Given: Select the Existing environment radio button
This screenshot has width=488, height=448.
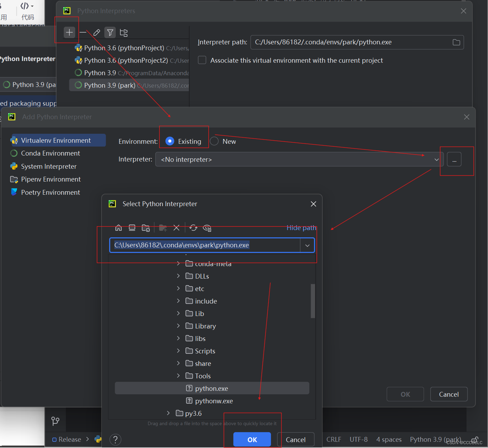Looking at the screenshot, I should [170, 141].
